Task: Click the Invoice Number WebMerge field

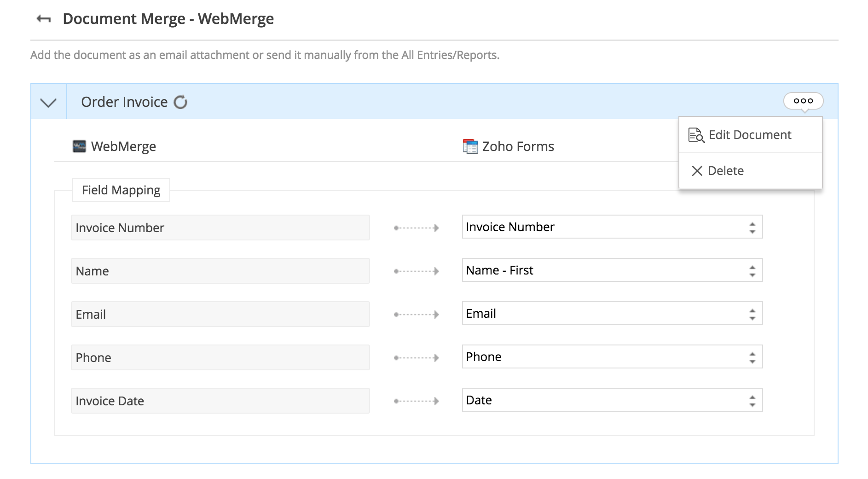Action: pos(220,228)
